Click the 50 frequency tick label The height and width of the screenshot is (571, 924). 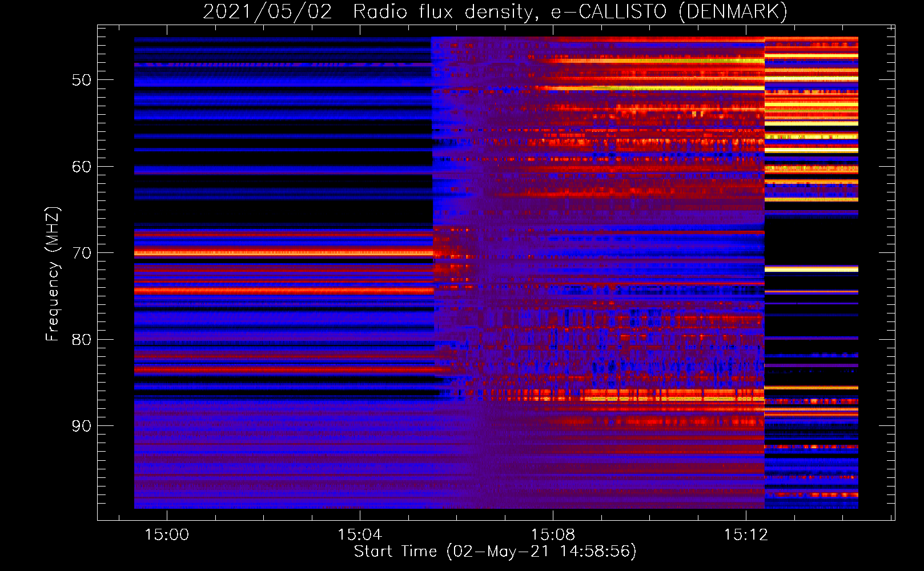tap(82, 80)
